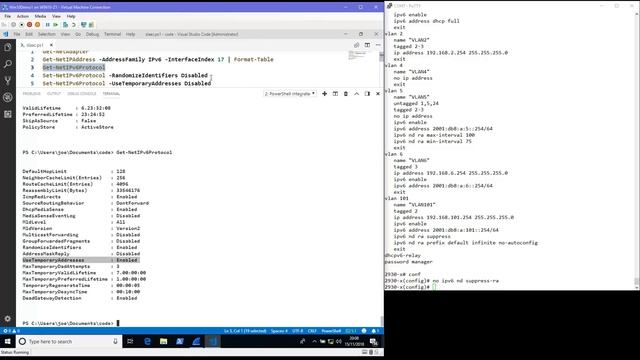Open the VS Code Debug menu
Viewport: 640px width, 360px height.
point(93,34)
